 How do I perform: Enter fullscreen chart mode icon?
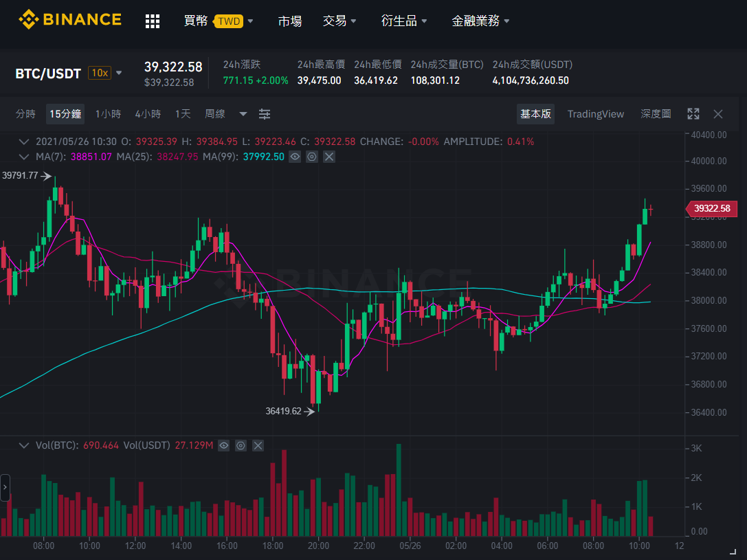coord(693,114)
